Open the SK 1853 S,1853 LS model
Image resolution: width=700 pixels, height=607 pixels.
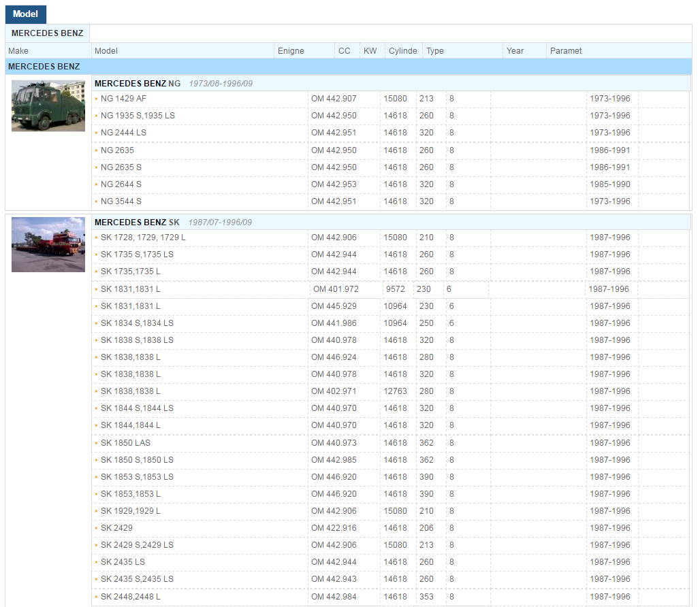point(137,477)
